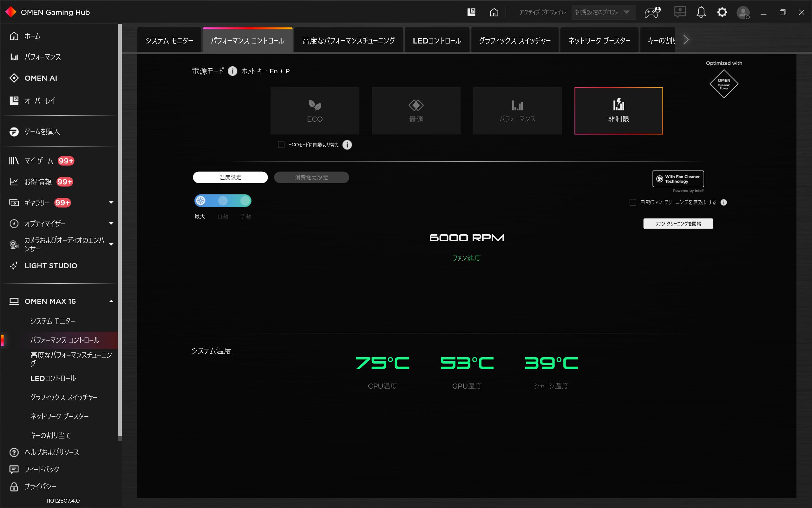Switch to 消費電力設定 toggle

(x=311, y=177)
